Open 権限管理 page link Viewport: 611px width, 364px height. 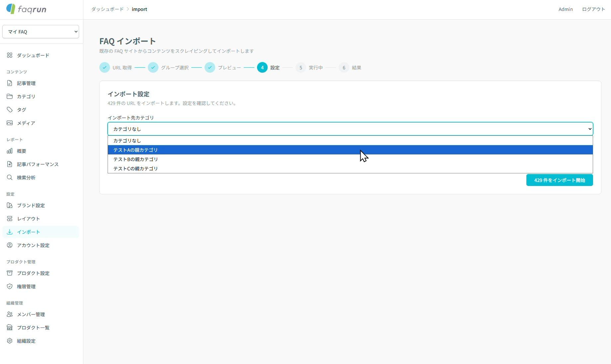tap(41, 286)
